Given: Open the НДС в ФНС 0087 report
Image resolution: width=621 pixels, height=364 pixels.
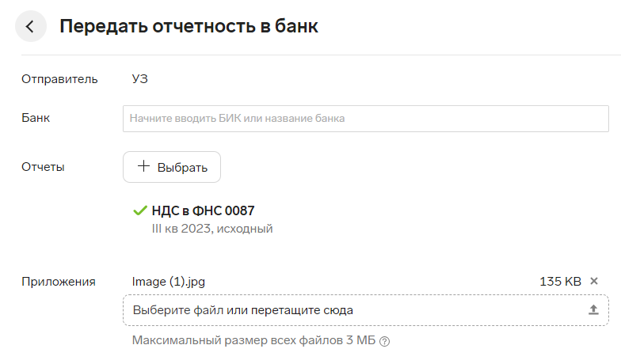Looking at the screenshot, I should (x=203, y=210).
